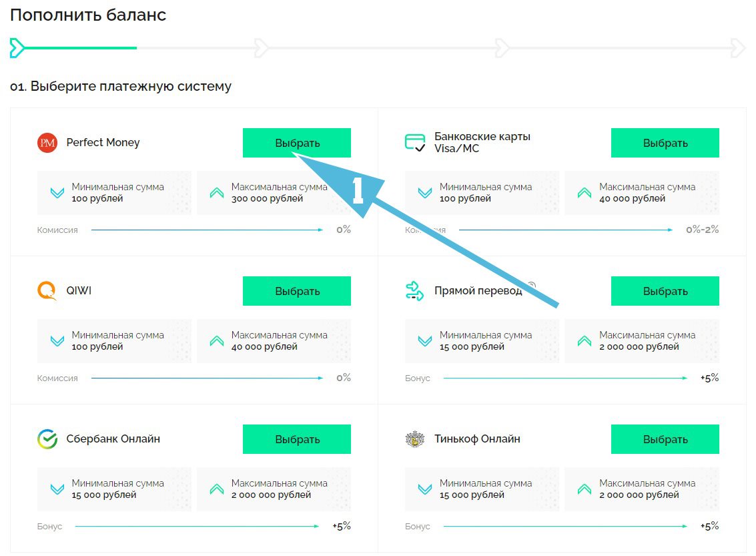Viewport: 756px width, 556px height.
Task: Click the Сбербанк Онлайн logo icon
Action: click(47, 439)
